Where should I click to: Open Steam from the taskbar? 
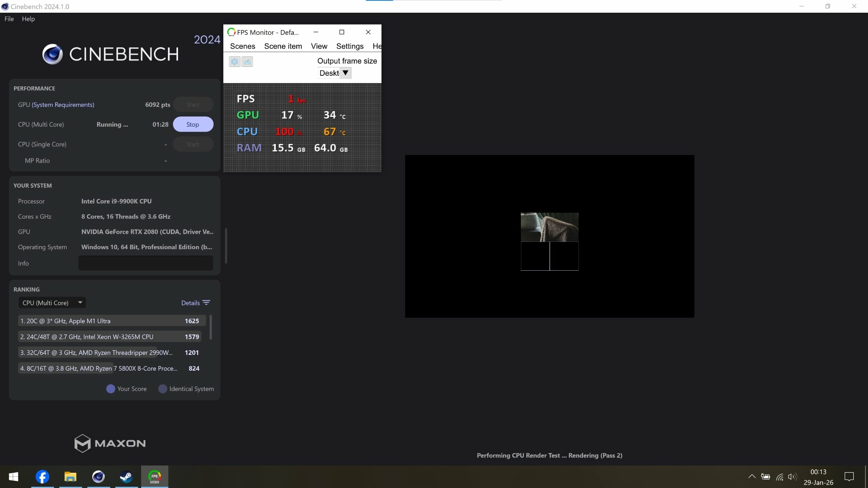[x=126, y=477]
